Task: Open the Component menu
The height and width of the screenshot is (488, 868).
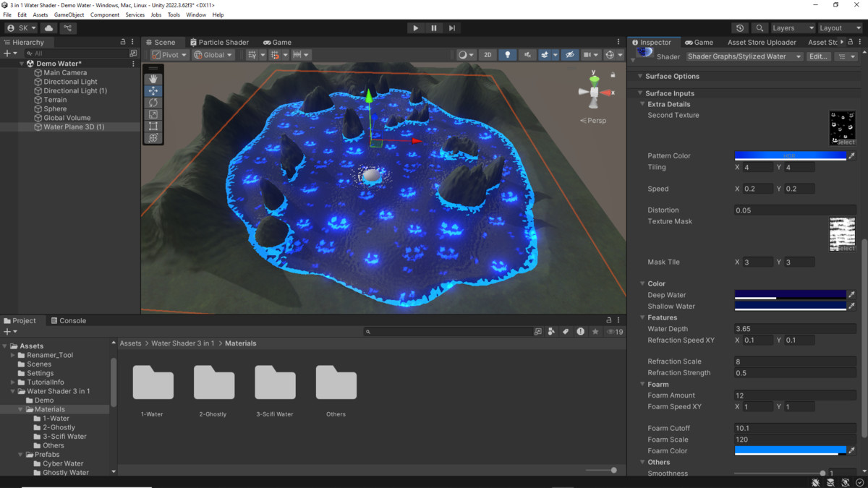Action: tap(105, 14)
